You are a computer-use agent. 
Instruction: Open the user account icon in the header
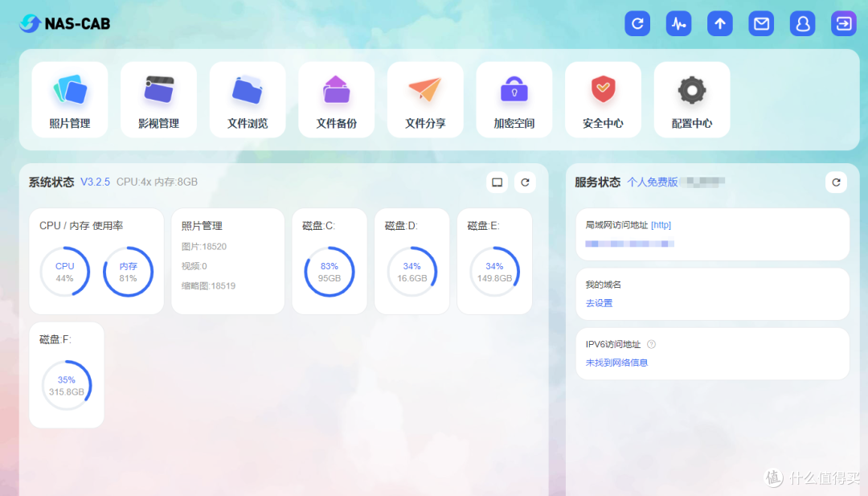802,23
